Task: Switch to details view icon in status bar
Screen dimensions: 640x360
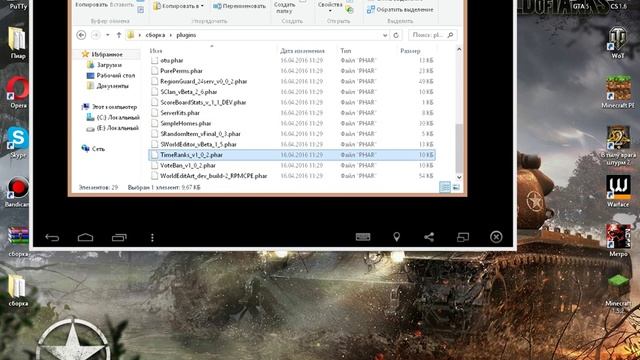Action: tap(445, 187)
